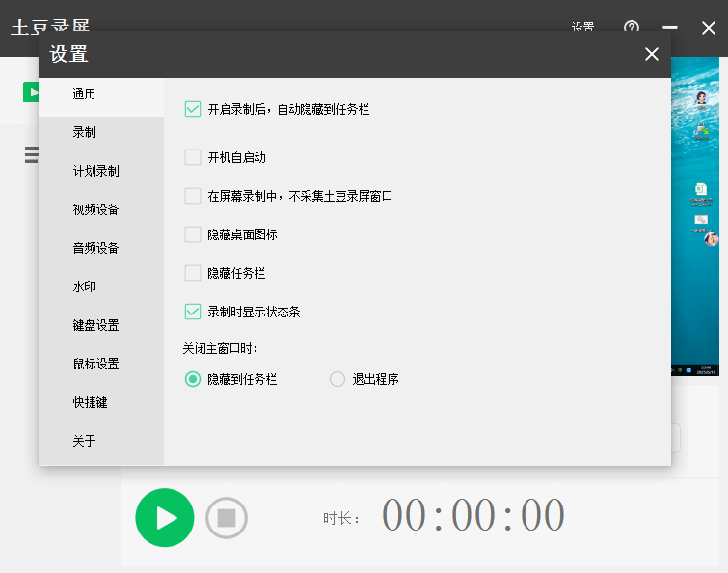728x573 pixels.
Task: Switch to 键盘设置 tab
Action: (x=101, y=325)
